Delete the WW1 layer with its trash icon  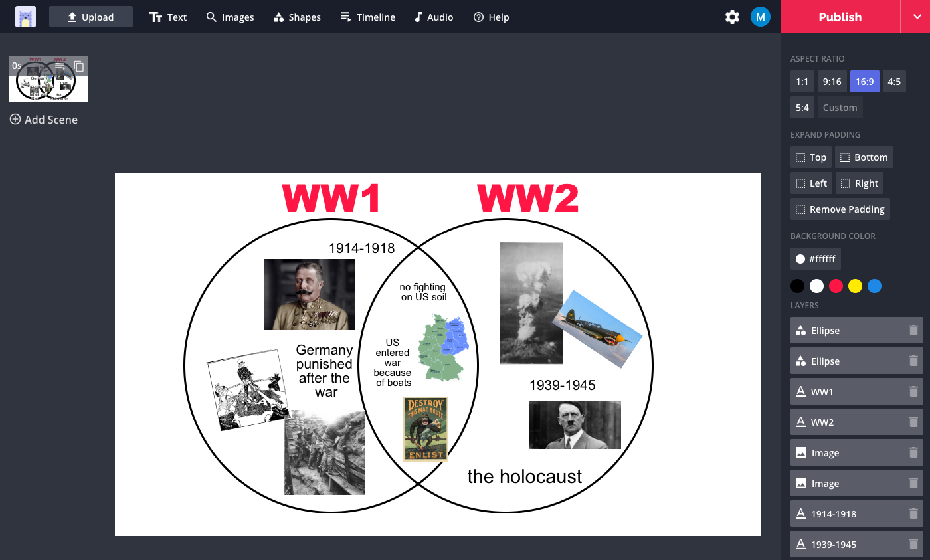pyautogui.click(x=913, y=392)
